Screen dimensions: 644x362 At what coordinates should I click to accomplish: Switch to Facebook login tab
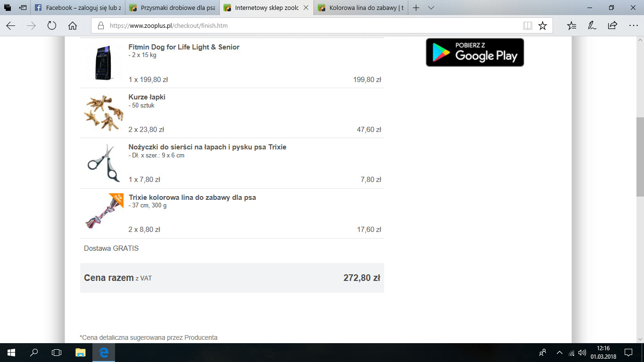tap(78, 8)
